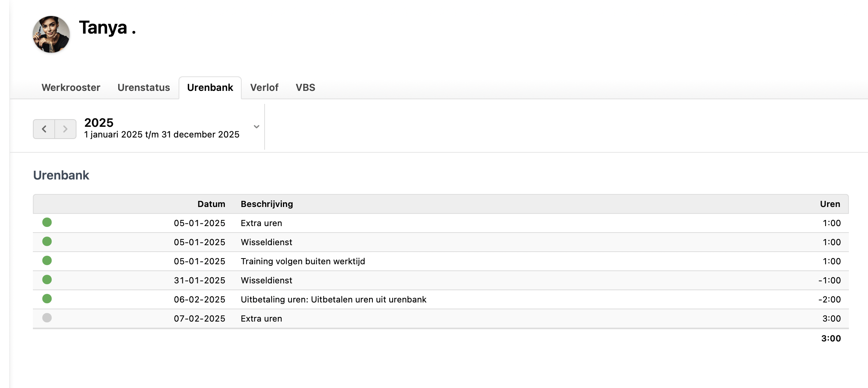The width and height of the screenshot is (868, 388).
Task: Select the Urenbank tab
Action: click(x=210, y=87)
